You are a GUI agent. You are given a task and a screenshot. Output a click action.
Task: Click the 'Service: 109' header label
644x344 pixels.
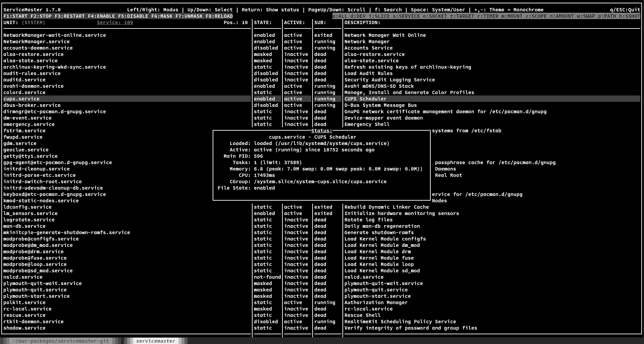point(115,22)
